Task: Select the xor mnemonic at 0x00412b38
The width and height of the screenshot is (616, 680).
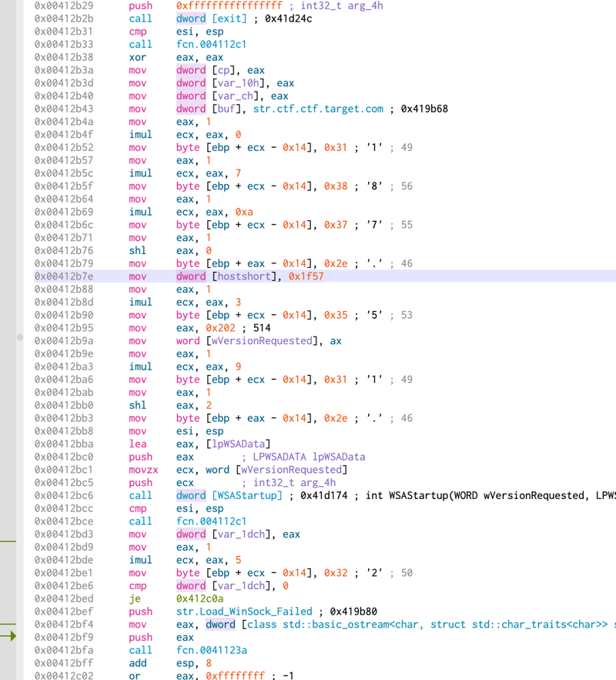Action: pos(137,57)
